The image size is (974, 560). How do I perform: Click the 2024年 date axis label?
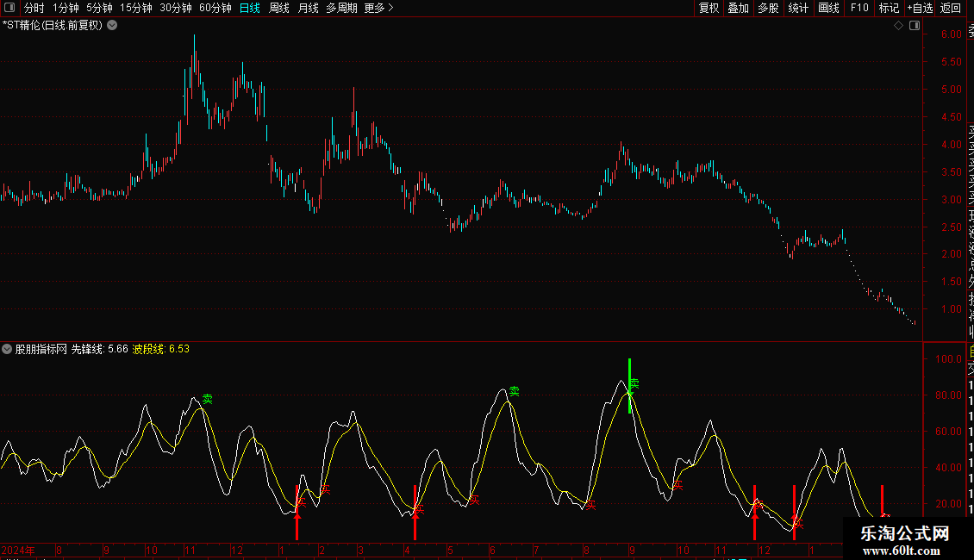tap(18, 550)
